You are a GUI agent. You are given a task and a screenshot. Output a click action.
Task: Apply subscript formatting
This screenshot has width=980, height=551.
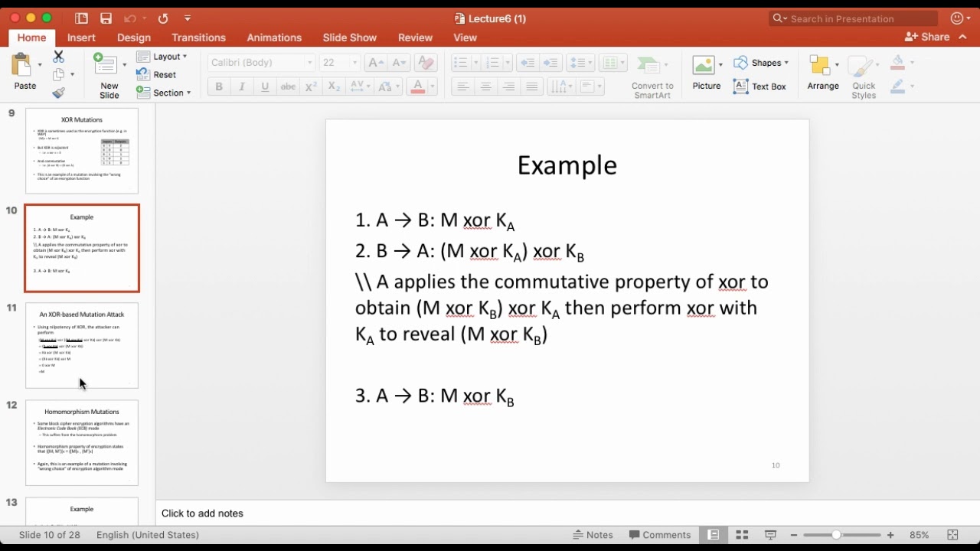point(334,86)
